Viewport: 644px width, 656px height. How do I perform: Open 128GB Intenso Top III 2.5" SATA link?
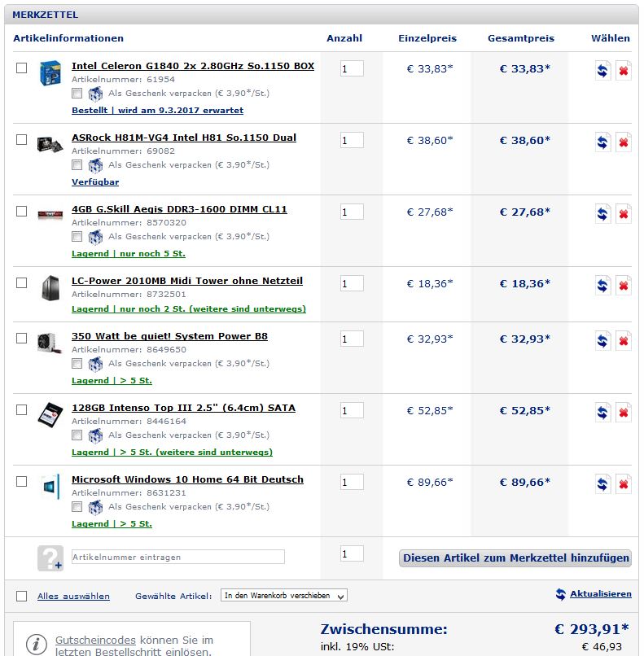(183, 408)
